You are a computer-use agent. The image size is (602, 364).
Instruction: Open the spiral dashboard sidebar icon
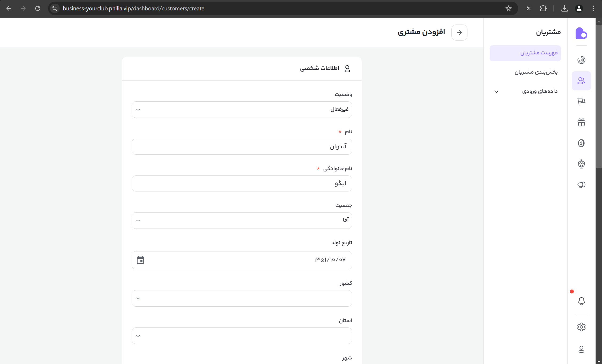pos(581,60)
